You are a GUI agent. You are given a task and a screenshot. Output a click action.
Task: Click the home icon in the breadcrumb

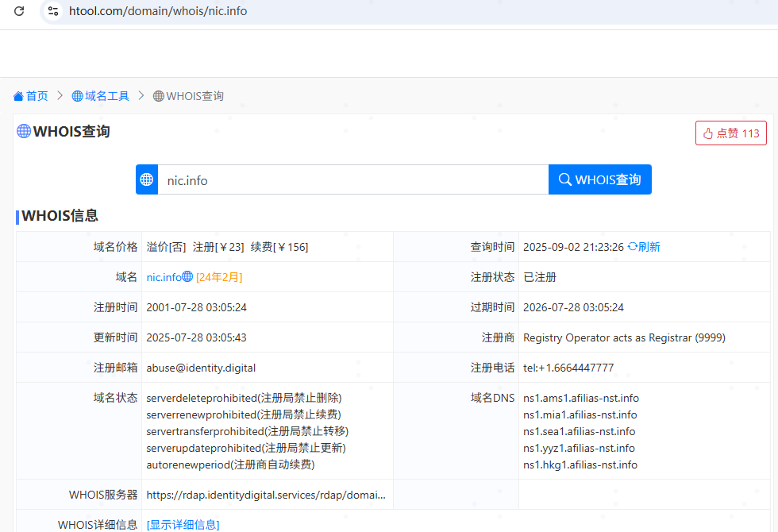18,96
